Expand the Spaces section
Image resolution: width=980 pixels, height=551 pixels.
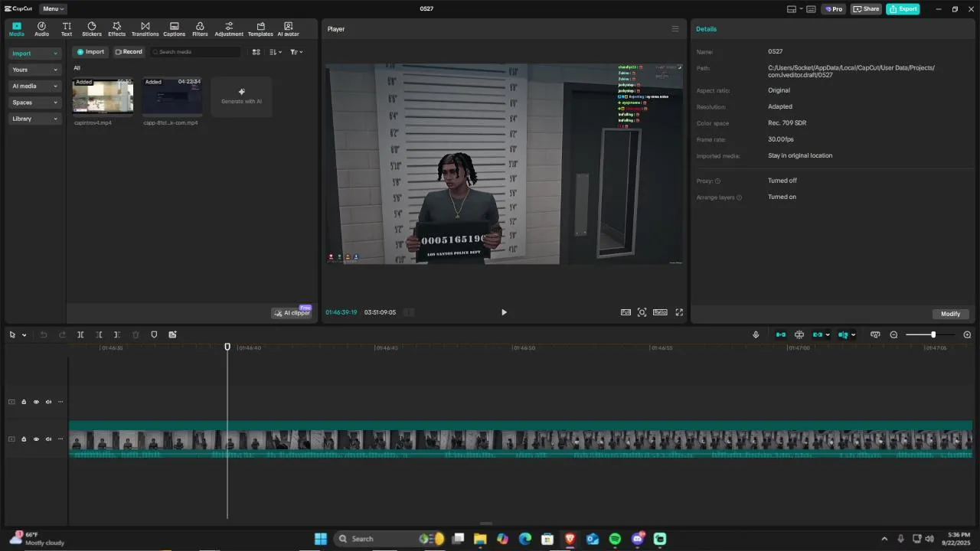[35, 103]
